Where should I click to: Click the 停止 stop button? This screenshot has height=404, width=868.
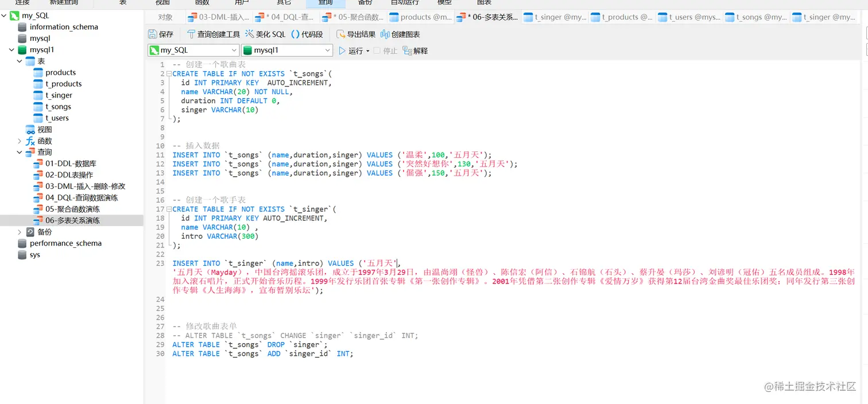[x=385, y=51]
